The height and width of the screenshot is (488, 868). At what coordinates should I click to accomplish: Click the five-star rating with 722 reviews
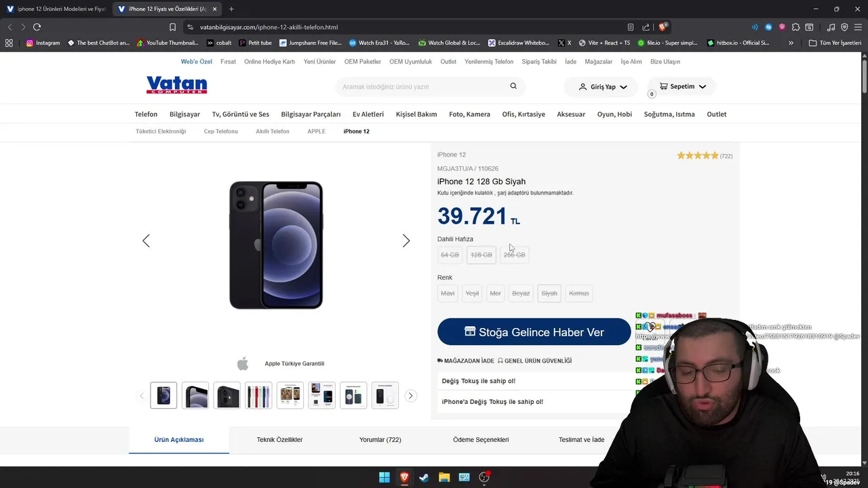[705, 156]
